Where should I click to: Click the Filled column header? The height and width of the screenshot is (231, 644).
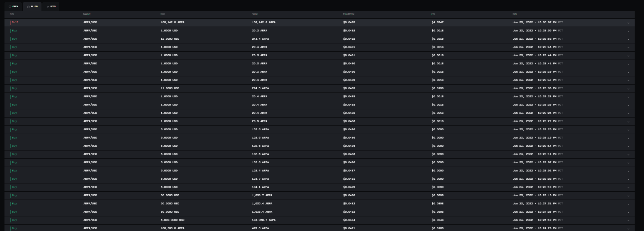pos(254,14)
